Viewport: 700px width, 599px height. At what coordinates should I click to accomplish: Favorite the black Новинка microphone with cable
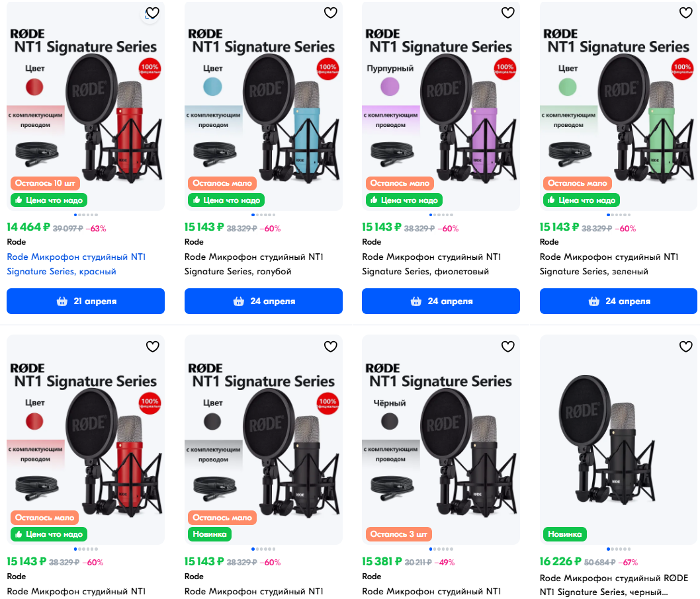coord(330,346)
